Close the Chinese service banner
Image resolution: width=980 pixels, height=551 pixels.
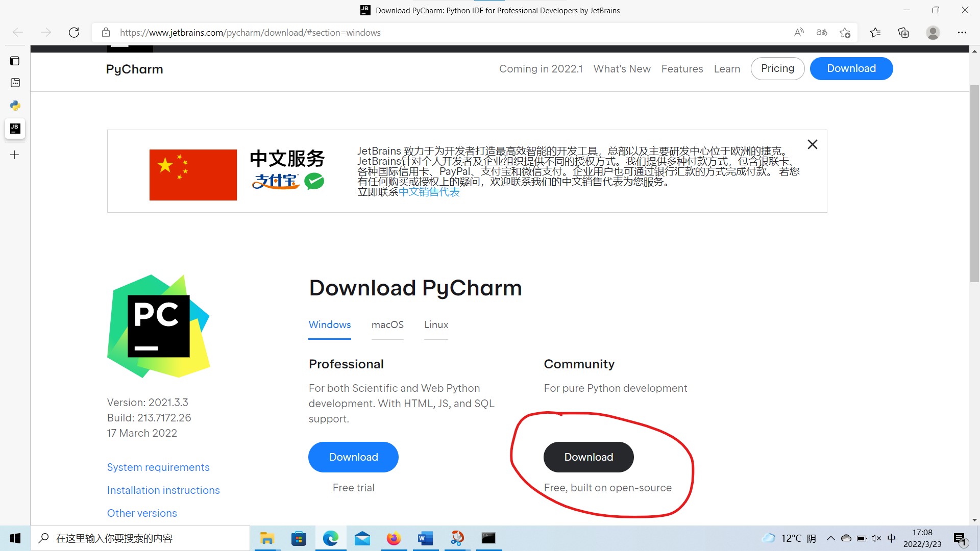point(813,144)
